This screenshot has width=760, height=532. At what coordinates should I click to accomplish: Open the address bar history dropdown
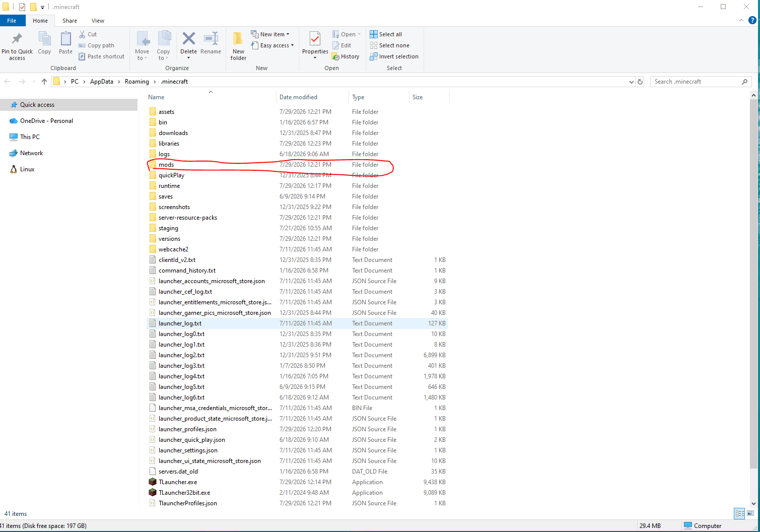pos(631,82)
